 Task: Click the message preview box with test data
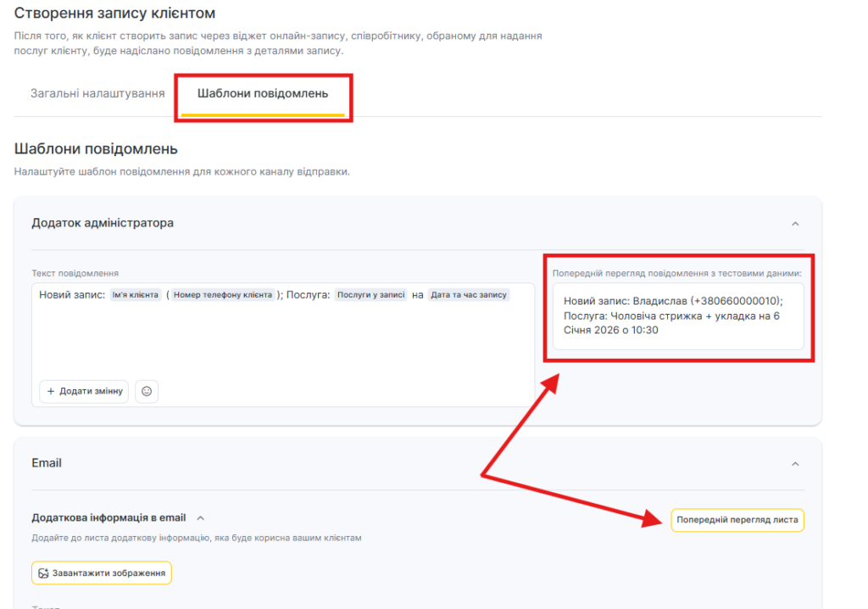tap(677, 316)
